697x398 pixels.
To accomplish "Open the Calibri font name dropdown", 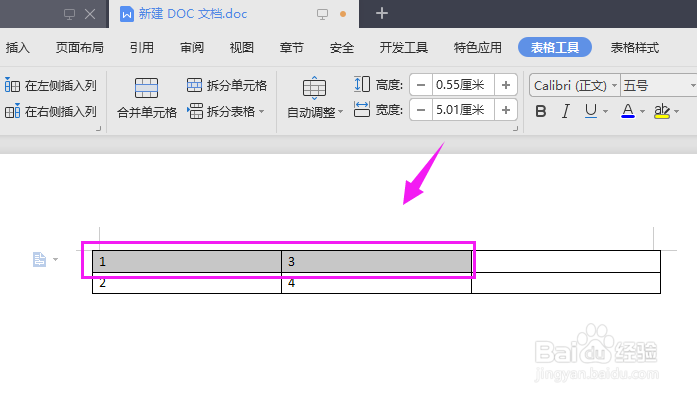I will coord(614,85).
